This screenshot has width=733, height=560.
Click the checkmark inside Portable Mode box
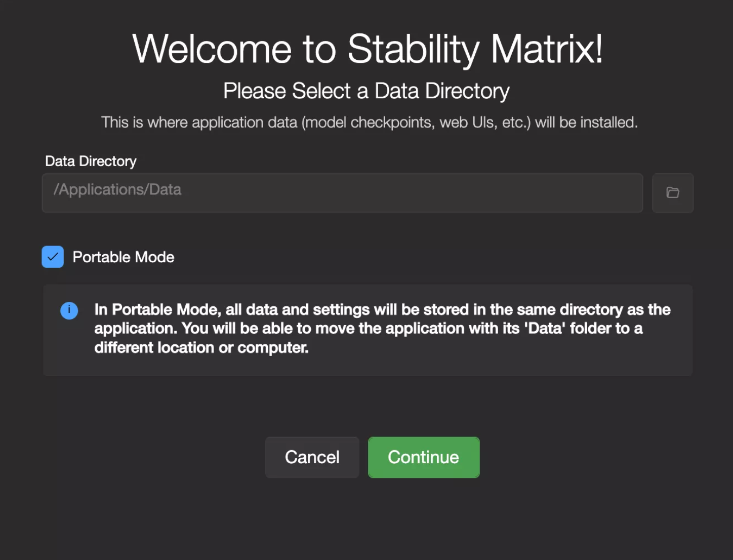pyautogui.click(x=53, y=257)
